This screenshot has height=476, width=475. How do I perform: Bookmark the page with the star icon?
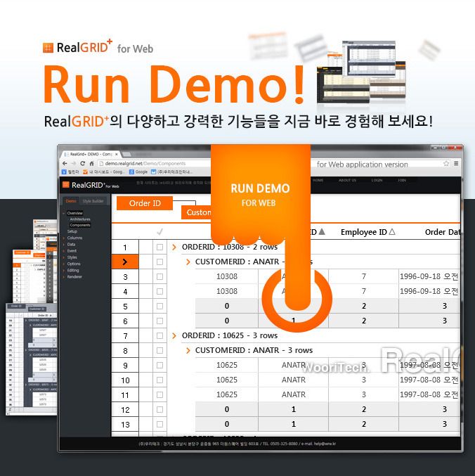(x=446, y=164)
